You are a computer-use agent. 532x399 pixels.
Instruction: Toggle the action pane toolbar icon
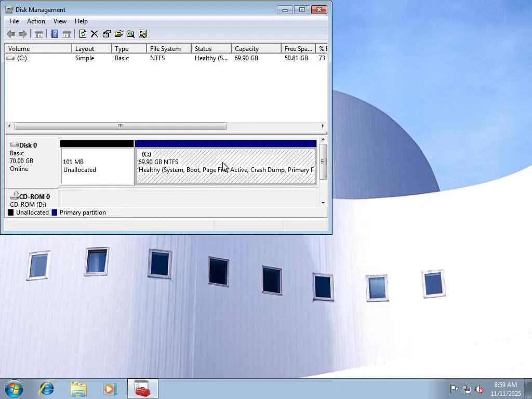(67, 34)
